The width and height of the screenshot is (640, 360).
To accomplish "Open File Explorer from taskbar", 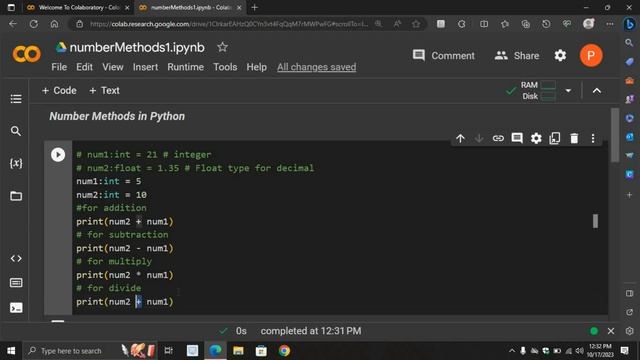I will (x=238, y=351).
